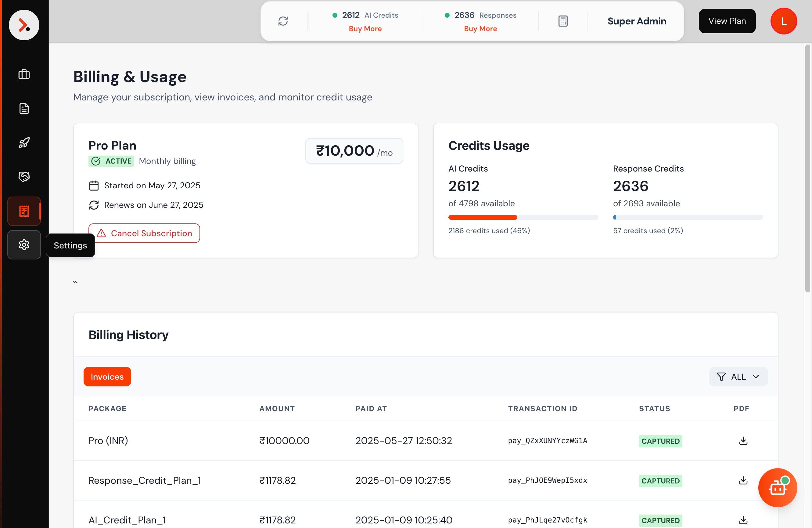
Task: Download PDF for Response_Credit_Plan_1 invoice
Action: pos(743,481)
